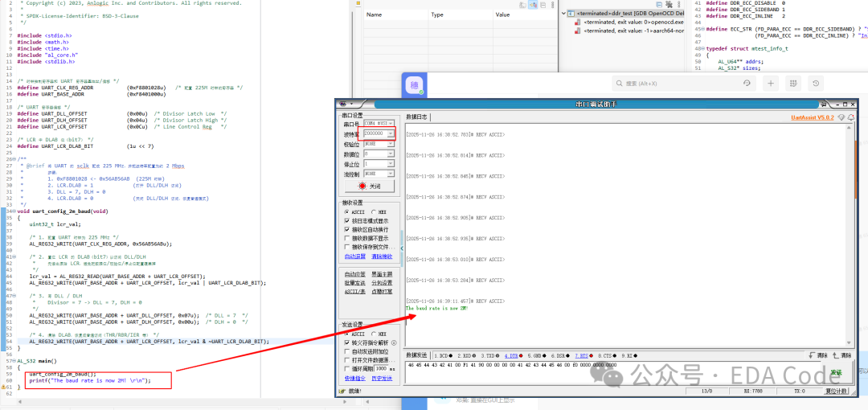Click the collapse icon in Debug view toolbar
This screenshot has height=410, width=868.
659,5
